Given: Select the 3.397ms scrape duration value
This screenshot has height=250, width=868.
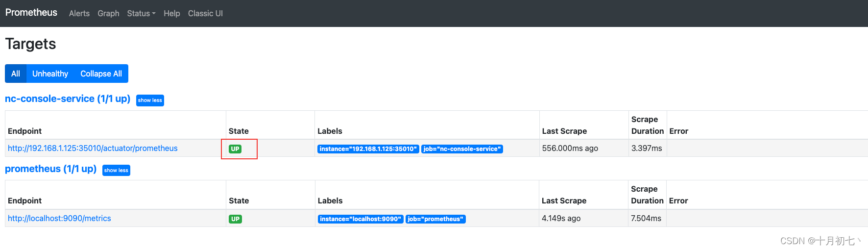Looking at the screenshot, I should (647, 148).
